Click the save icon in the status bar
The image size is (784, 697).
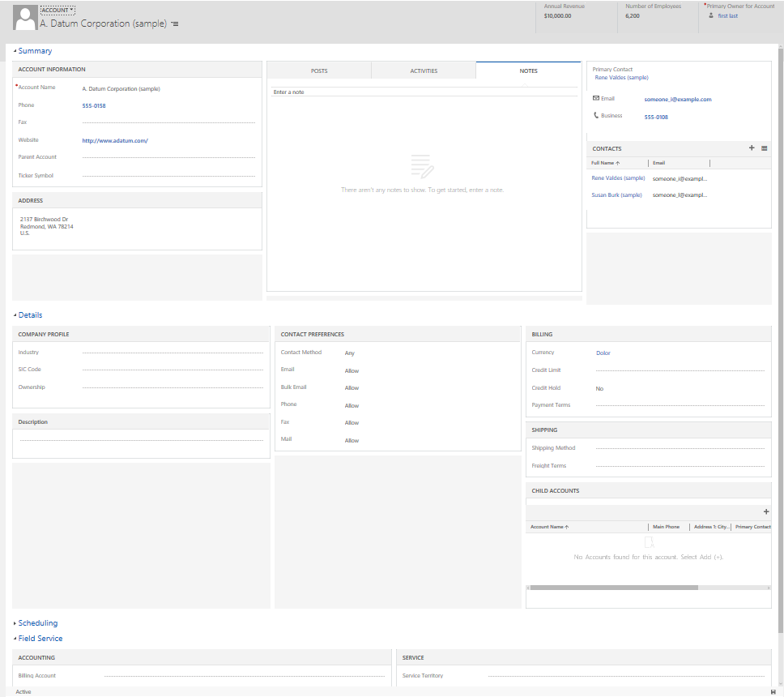click(x=773, y=692)
